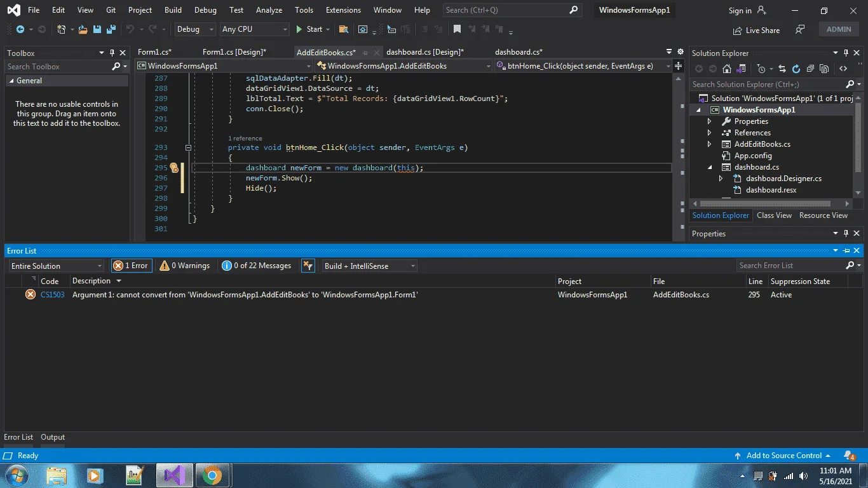Click the New Project toolbar icon

[x=61, y=29]
